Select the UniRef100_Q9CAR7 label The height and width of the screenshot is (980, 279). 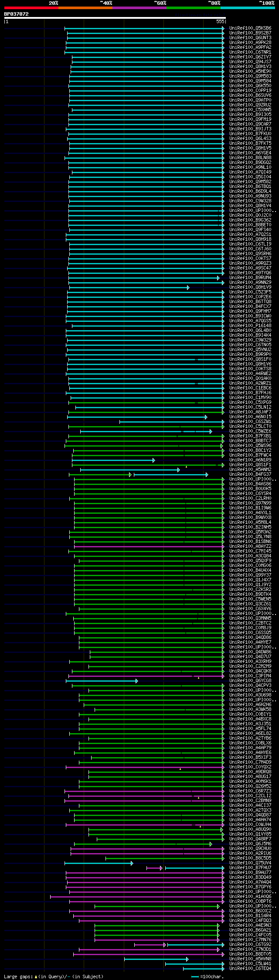click(250, 124)
